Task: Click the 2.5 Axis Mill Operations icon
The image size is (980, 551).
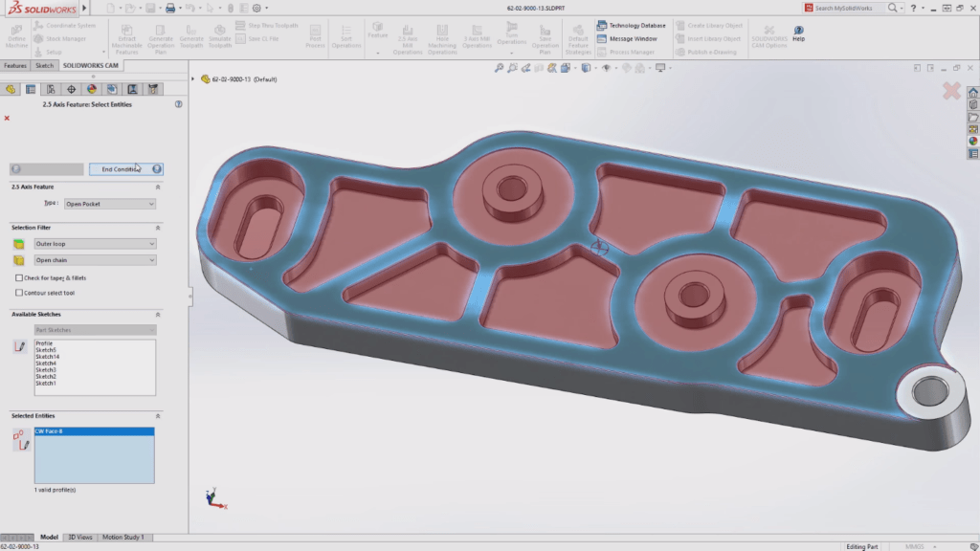Action: (407, 33)
